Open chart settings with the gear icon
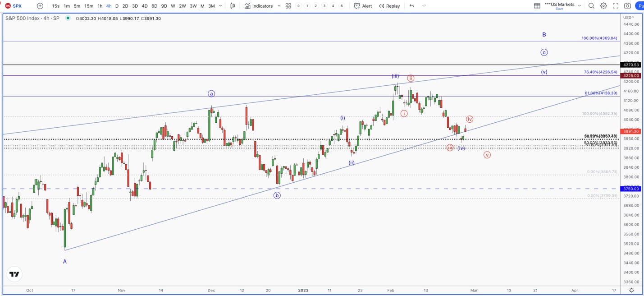Screen dimensions: 644x296 click(603, 6)
